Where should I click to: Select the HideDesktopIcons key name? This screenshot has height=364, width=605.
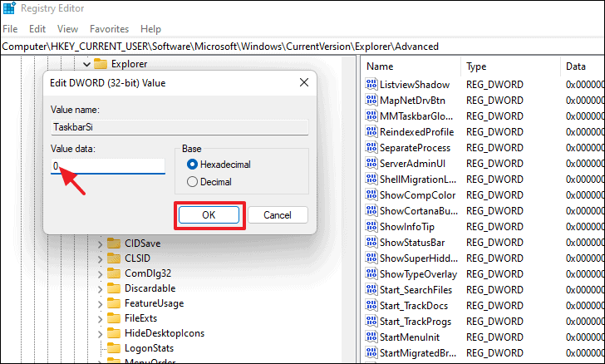165,333
